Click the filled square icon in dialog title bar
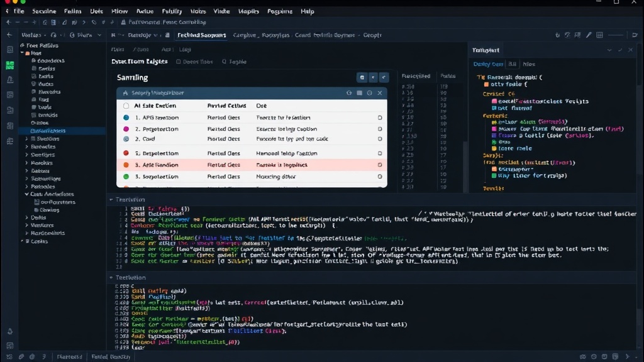This screenshot has height=362, width=644. click(x=359, y=93)
